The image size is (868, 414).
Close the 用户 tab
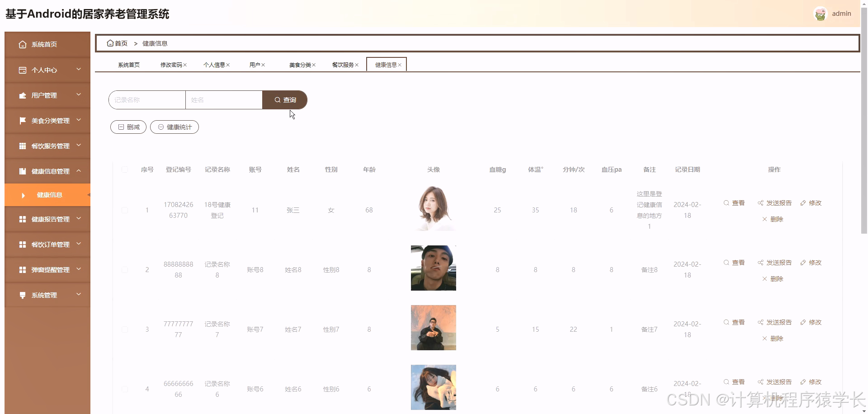[263, 65]
